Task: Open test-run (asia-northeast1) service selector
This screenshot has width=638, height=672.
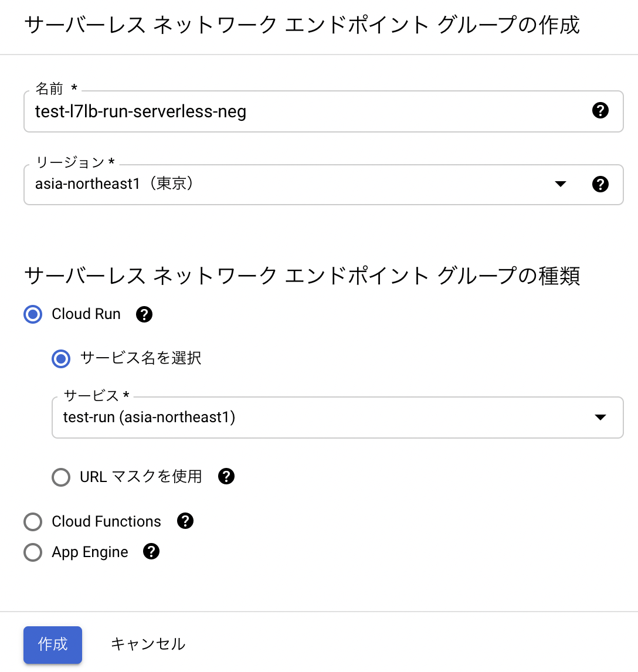Action: click(x=337, y=418)
